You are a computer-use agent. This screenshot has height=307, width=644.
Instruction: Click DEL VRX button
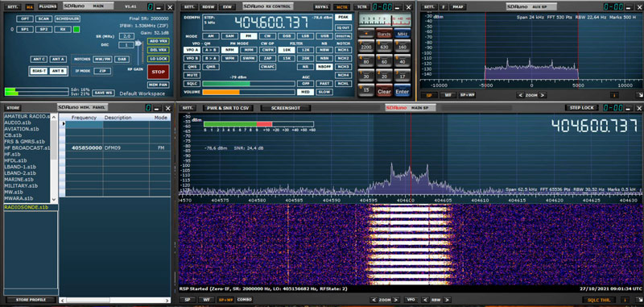(x=158, y=50)
